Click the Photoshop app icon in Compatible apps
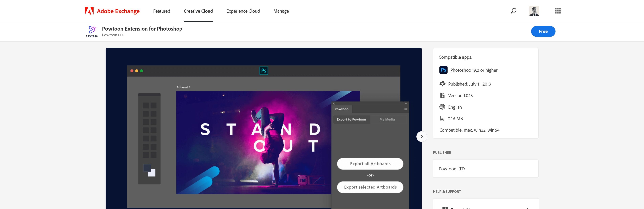This screenshot has width=644, height=209. (443, 70)
